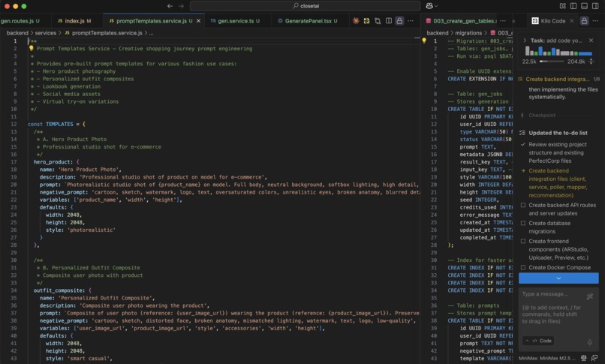This screenshot has width=605, height=364.
Task: Click the orange Claude icon in editor toolbar
Action: point(356,21)
